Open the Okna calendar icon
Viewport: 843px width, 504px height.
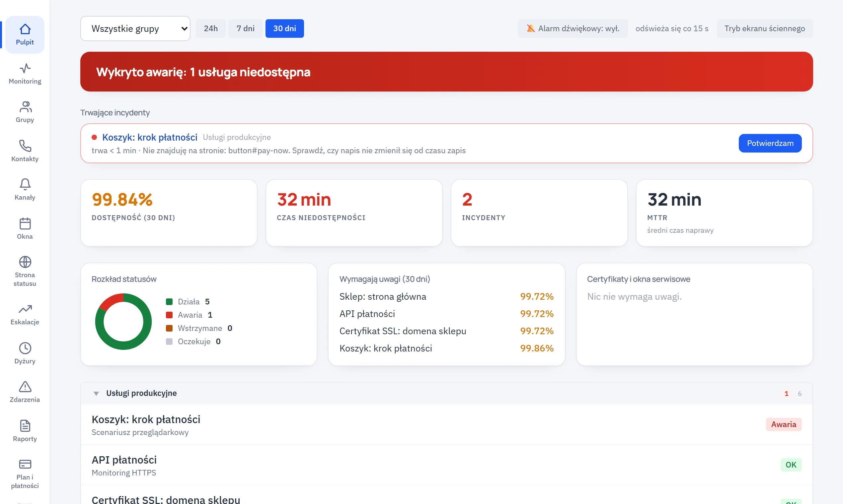(25, 223)
